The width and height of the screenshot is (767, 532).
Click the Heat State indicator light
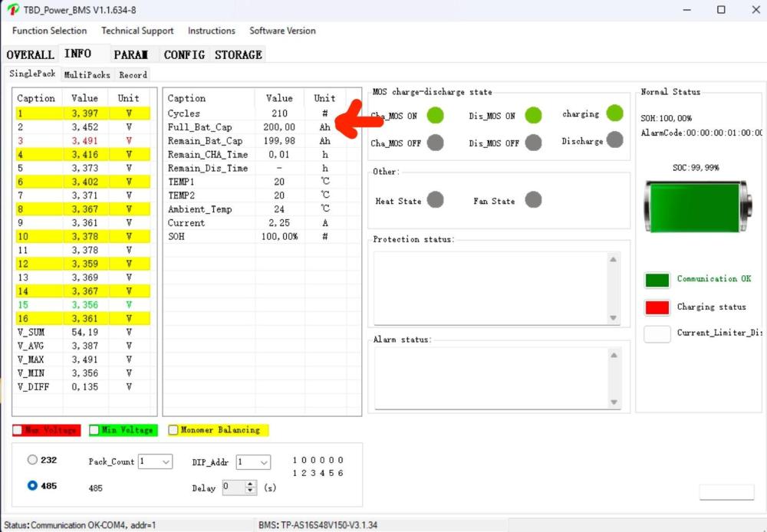click(x=435, y=200)
